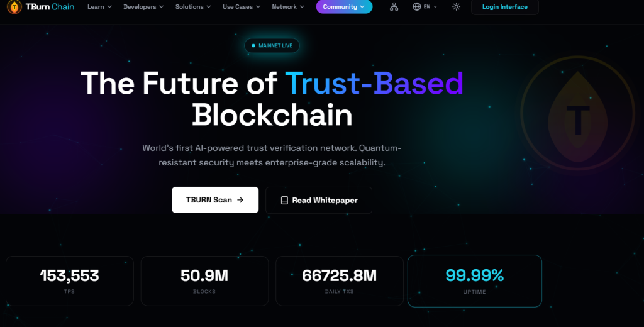Open the Network menu
Image resolution: width=644 pixels, height=327 pixels.
[x=288, y=7]
